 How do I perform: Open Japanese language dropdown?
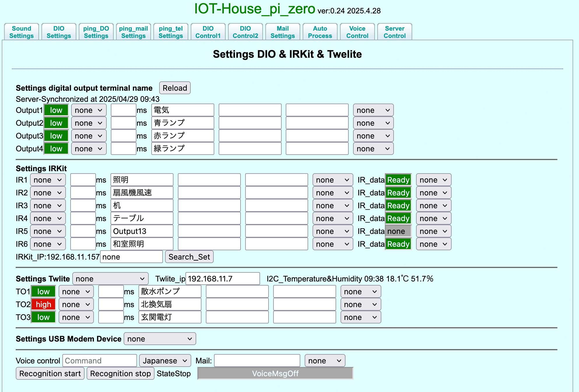[165, 361]
